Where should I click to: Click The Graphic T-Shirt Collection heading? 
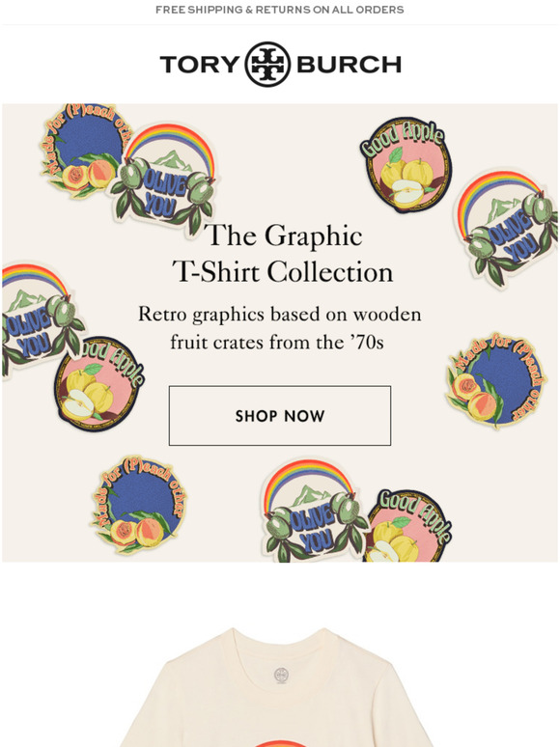[x=283, y=254]
